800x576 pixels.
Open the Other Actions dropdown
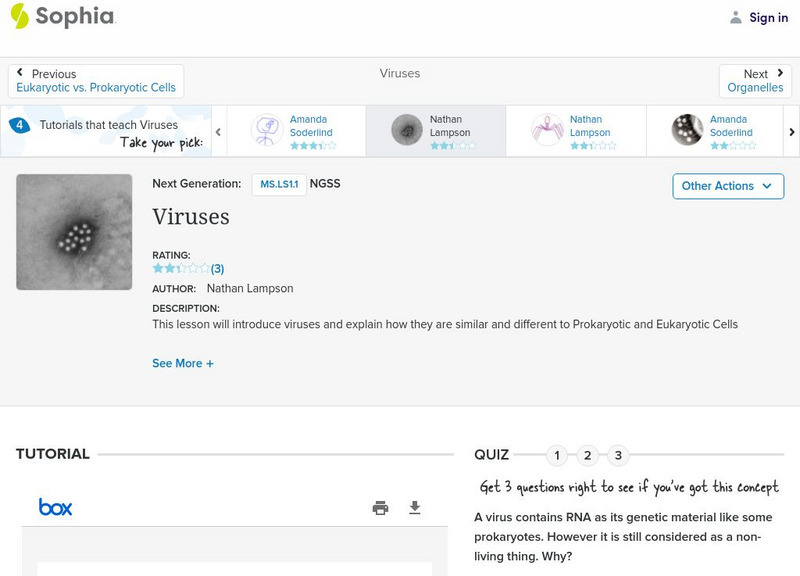point(727,186)
